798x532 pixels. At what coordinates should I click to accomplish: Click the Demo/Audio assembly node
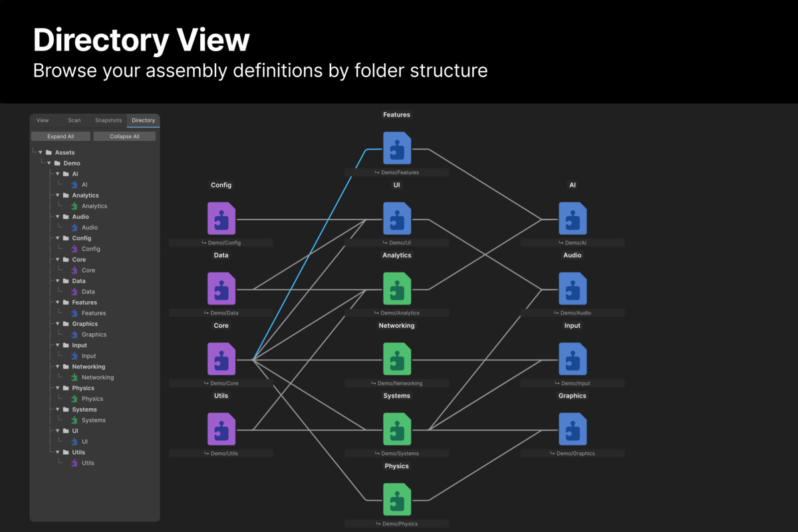pos(572,288)
